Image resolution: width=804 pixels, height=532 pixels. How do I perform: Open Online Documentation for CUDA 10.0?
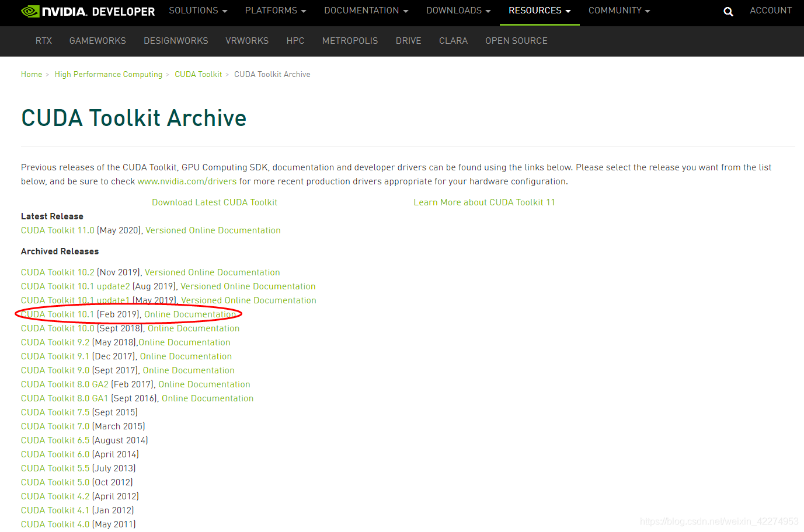click(194, 328)
